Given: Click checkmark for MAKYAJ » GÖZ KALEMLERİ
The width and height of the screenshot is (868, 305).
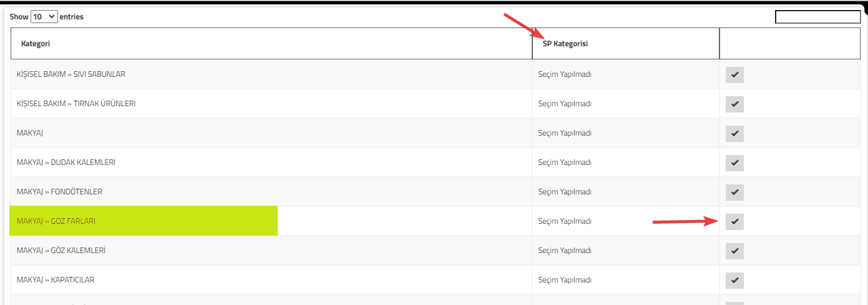Looking at the screenshot, I should tap(734, 251).
